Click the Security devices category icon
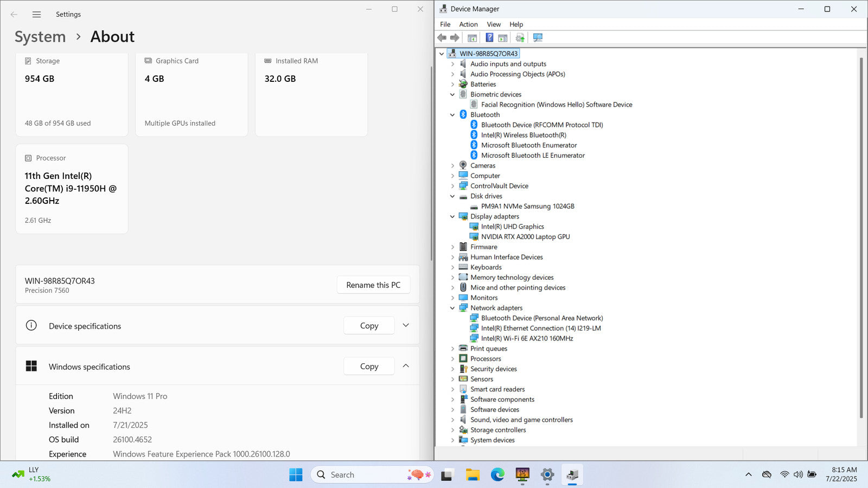The image size is (868, 488). [x=463, y=369]
